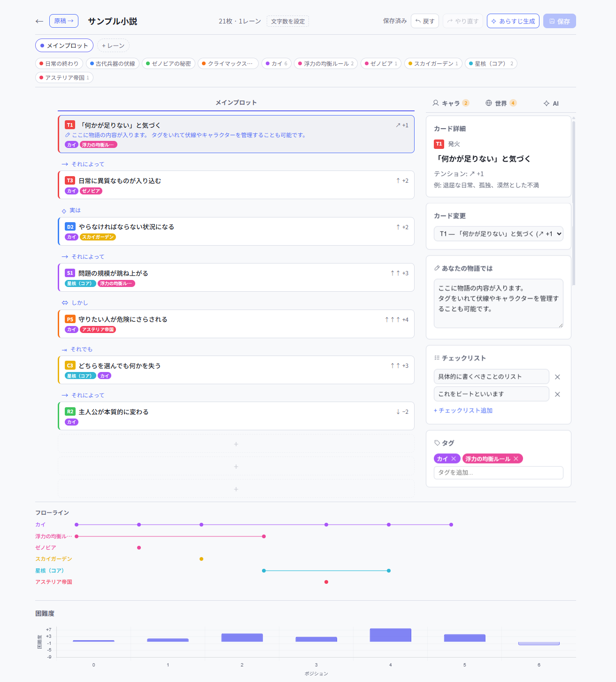Delete the これをビートといいます checklist item

(557, 395)
